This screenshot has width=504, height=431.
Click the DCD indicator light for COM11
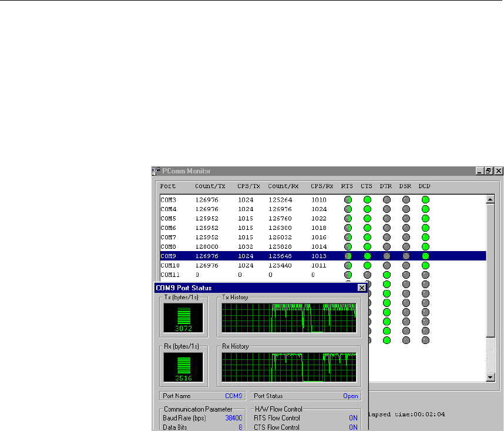point(425,275)
